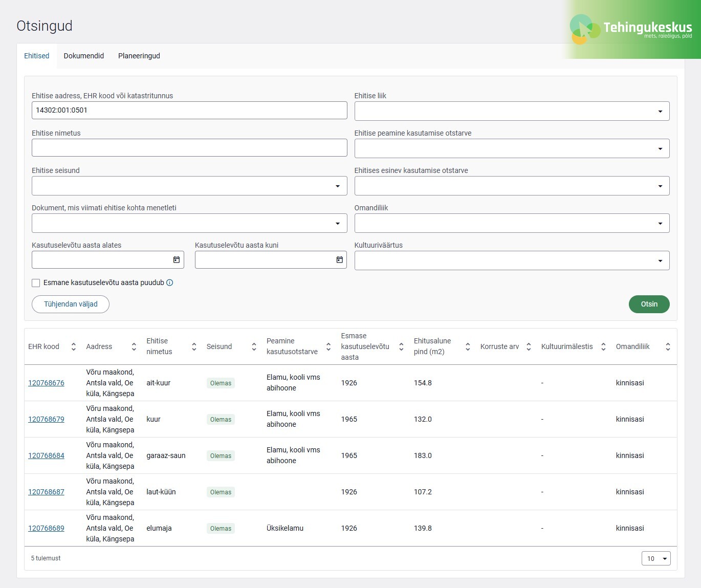Image resolution: width=701 pixels, height=588 pixels.
Task: Click the Tühjendan väljad button
Action: click(x=71, y=304)
